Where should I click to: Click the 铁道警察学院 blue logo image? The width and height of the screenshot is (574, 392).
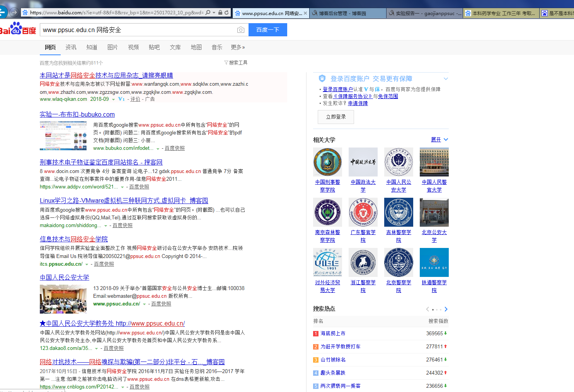tap(434, 262)
